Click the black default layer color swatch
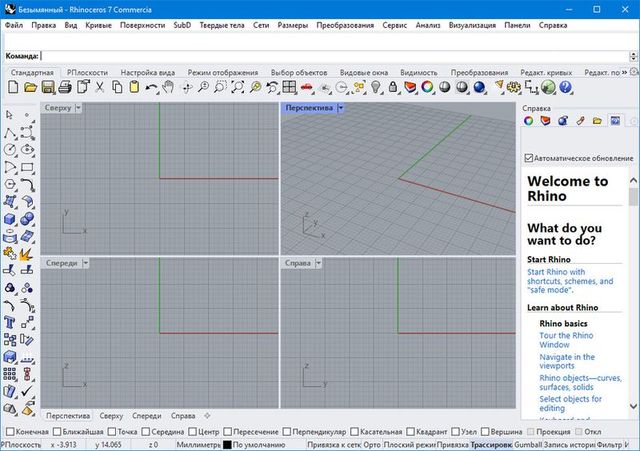 click(227, 444)
